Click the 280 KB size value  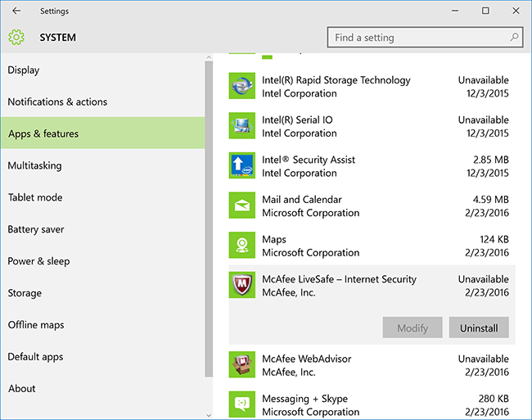(x=494, y=399)
